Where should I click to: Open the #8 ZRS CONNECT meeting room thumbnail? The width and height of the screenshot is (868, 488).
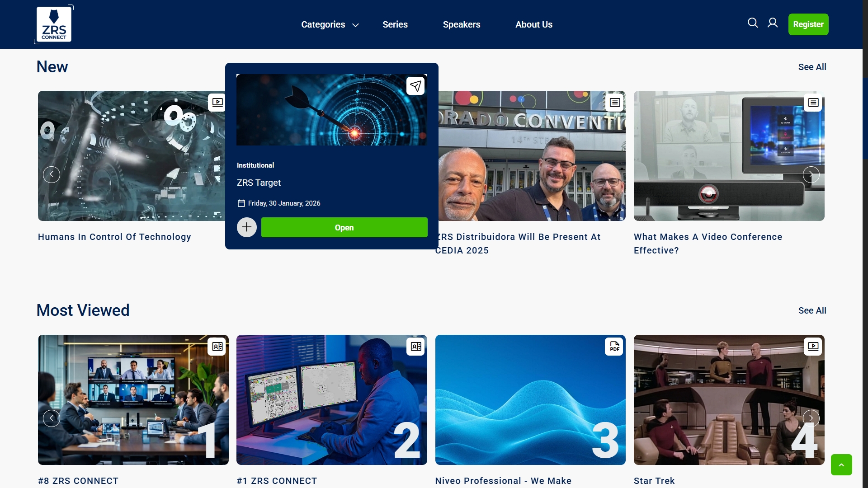click(133, 400)
